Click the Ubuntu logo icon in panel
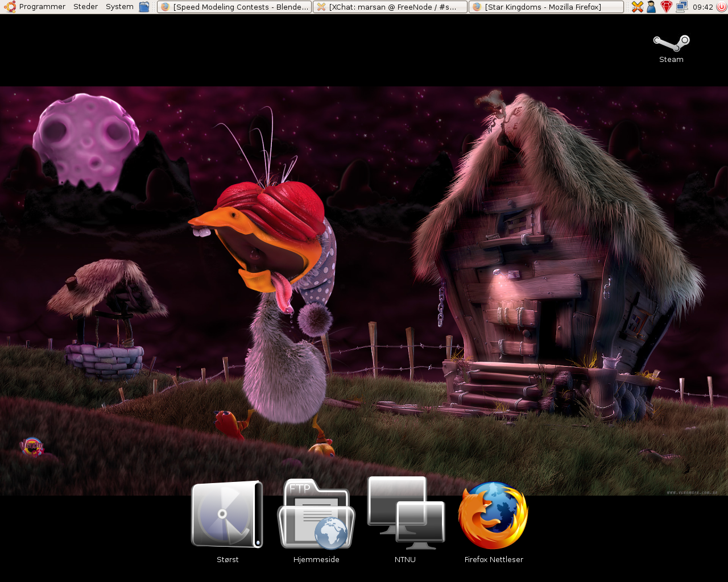 coord(10,7)
